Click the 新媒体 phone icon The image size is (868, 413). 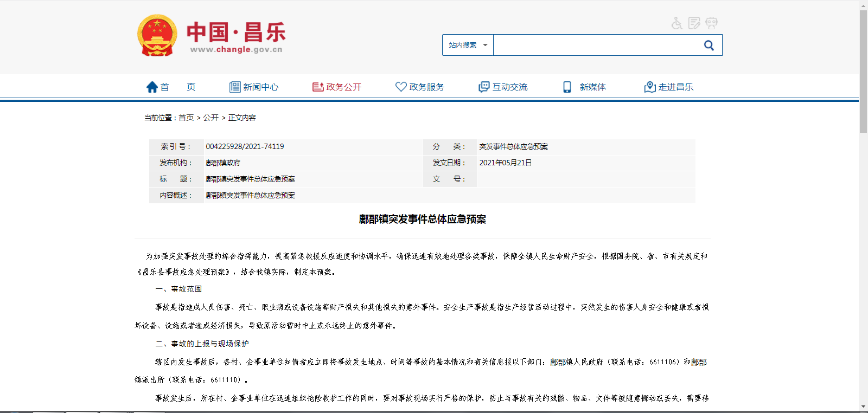coord(567,87)
